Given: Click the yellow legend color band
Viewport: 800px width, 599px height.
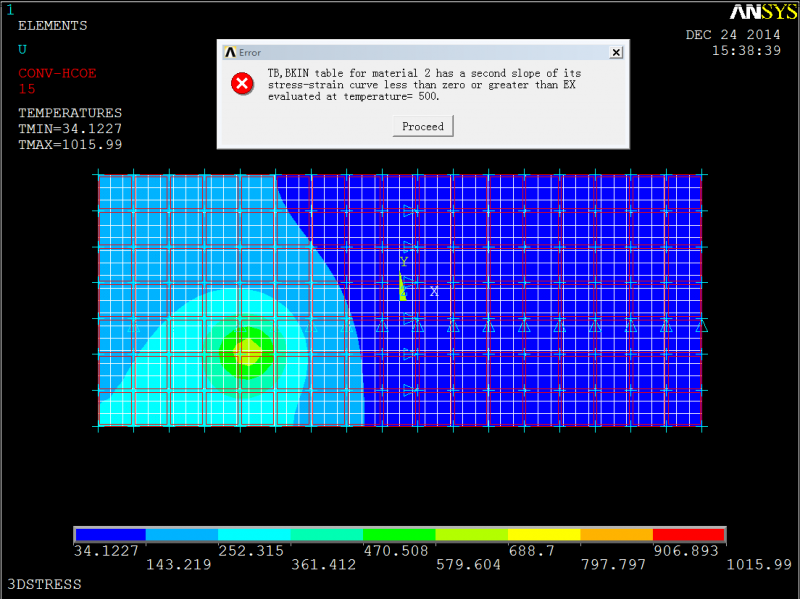Looking at the screenshot, I should coord(544,535).
